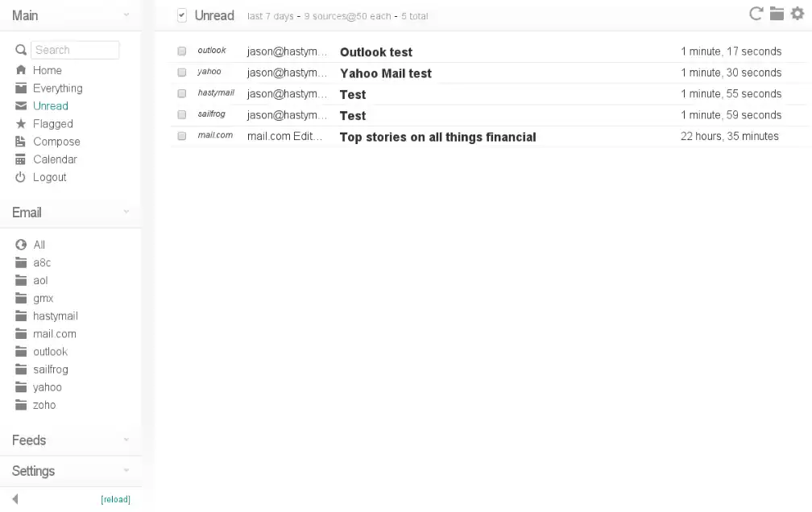Collapse the Main section
This screenshot has width=812, height=512.
pos(126,15)
